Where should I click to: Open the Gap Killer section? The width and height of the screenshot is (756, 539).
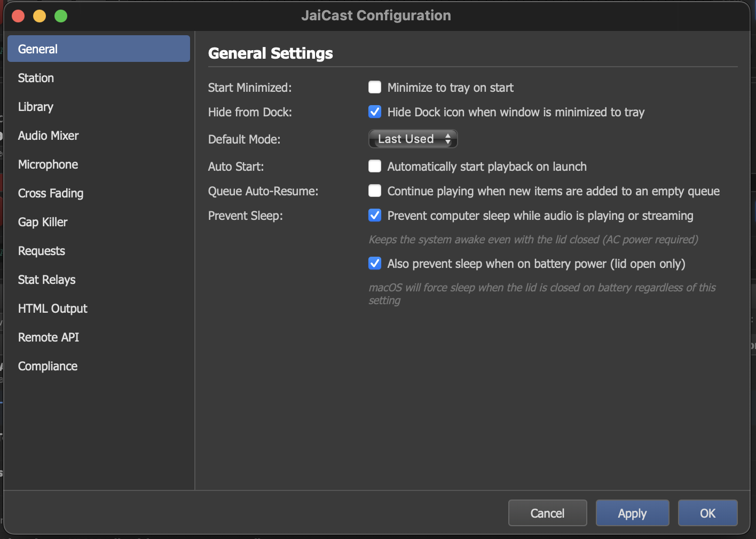(99, 222)
